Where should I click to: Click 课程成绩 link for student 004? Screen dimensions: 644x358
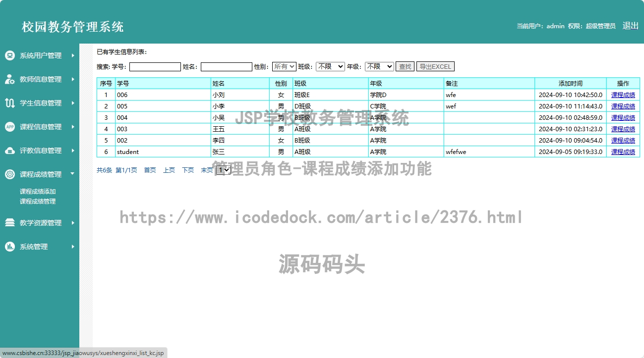623,117
